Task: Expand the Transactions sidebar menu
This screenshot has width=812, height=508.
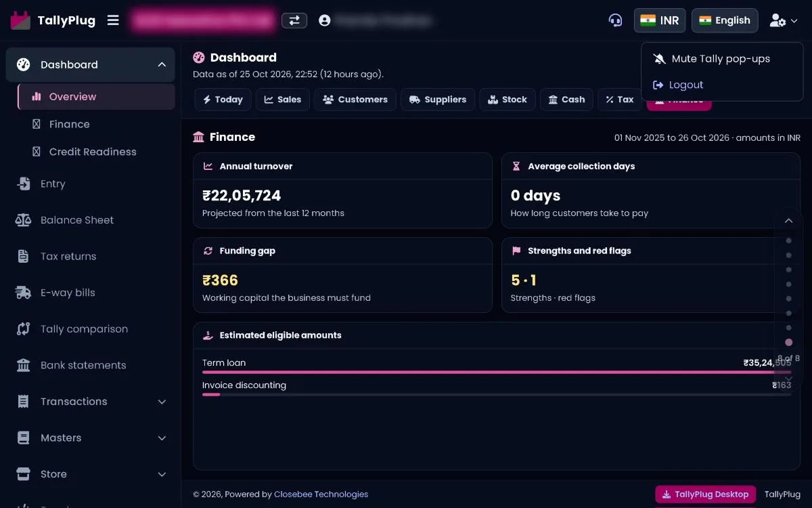Action: tap(90, 402)
